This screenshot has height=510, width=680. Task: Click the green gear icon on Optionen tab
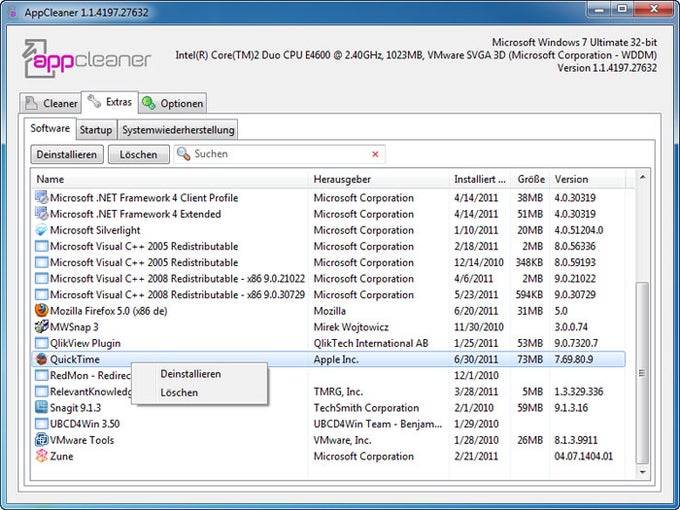click(149, 103)
